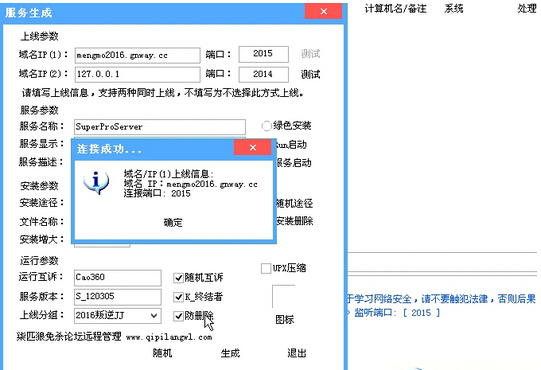
Task: Click the 生成 button
Action: (x=230, y=353)
